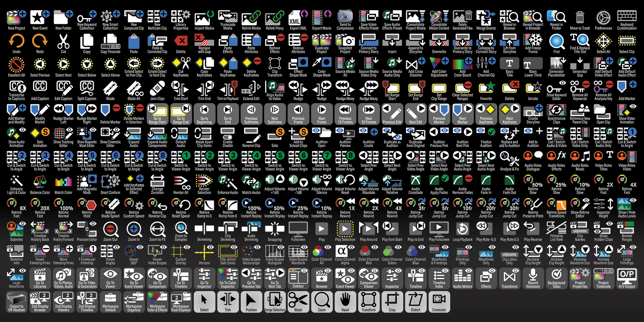Click Previous Edit button
644x322 pixels.
pyautogui.click(x=392, y=114)
